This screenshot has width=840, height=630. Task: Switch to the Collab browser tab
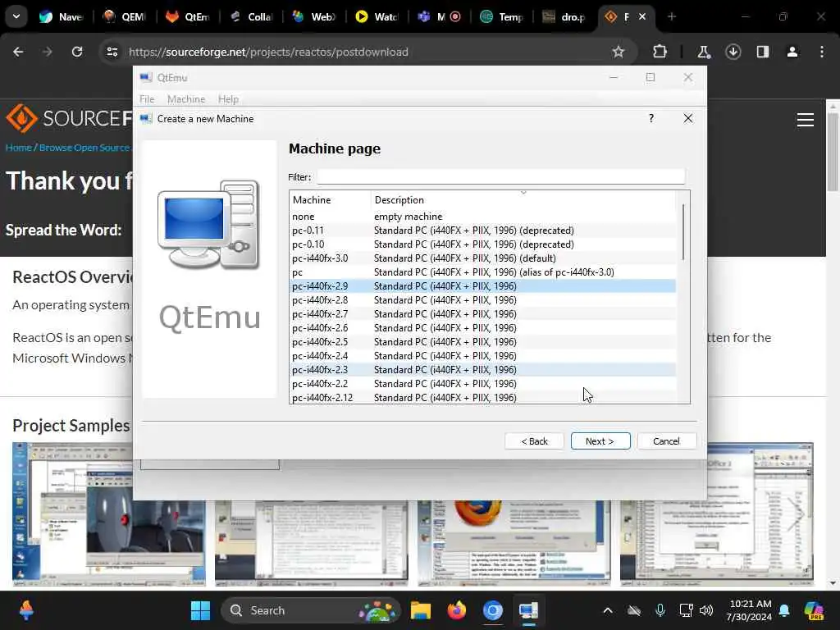click(251, 16)
